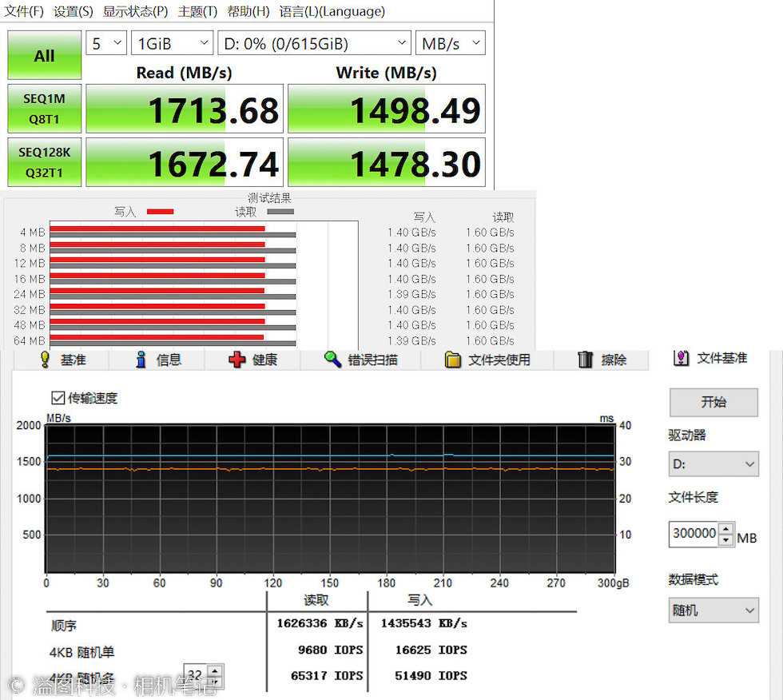Switch to the 错误扫描 tab

pyautogui.click(x=360, y=360)
